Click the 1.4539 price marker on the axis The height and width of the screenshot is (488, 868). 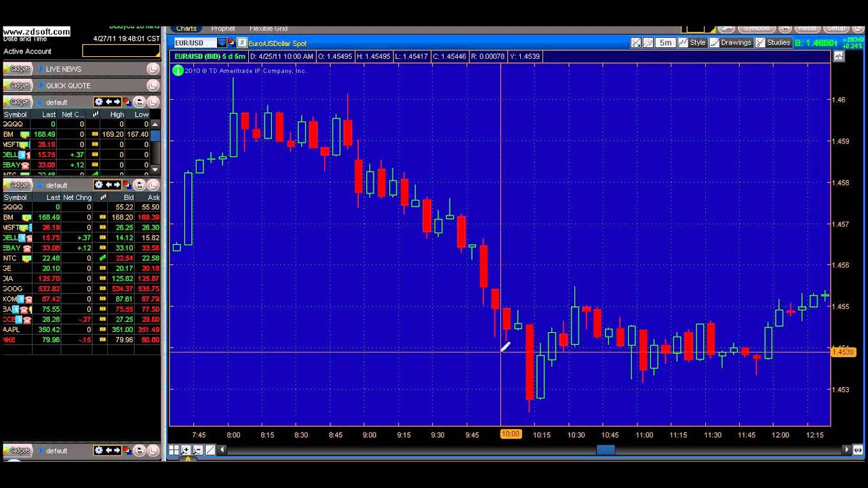[844, 351]
